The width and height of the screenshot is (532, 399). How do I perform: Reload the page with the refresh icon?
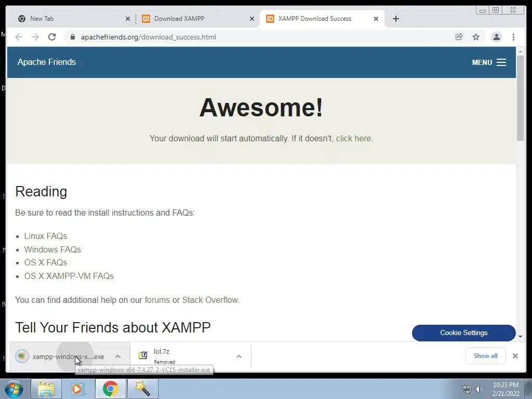tap(52, 37)
